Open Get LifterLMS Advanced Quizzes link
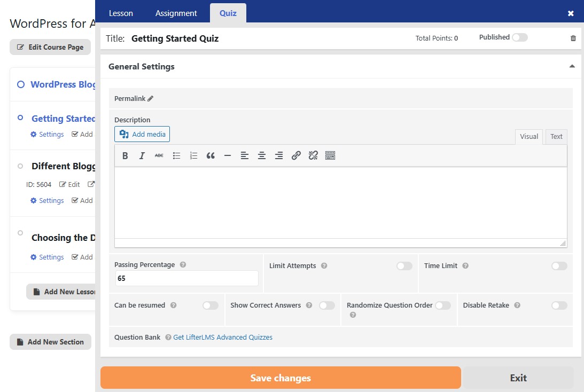The image size is (584, 392). [x=223, y=338]
